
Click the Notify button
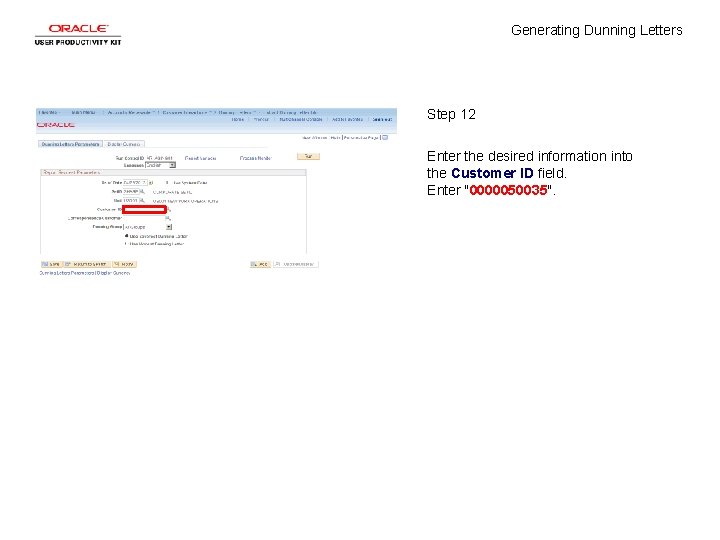pos(124,264)
